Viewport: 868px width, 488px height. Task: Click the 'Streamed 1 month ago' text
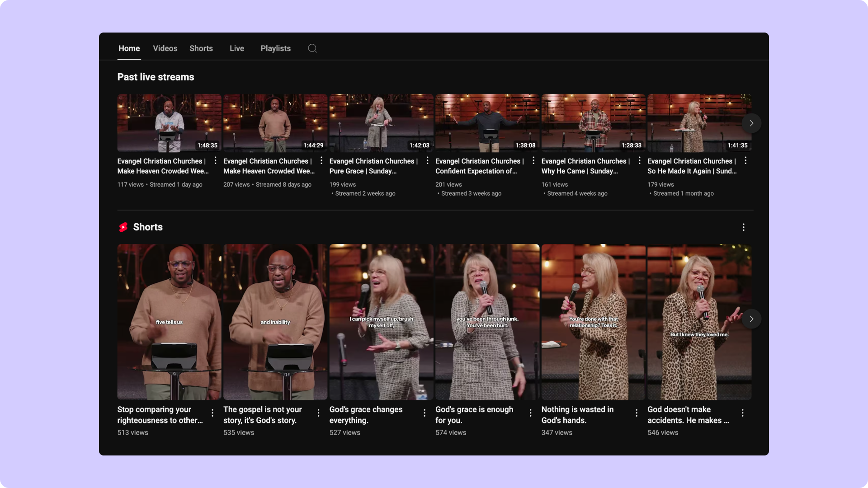click(684, 193)
